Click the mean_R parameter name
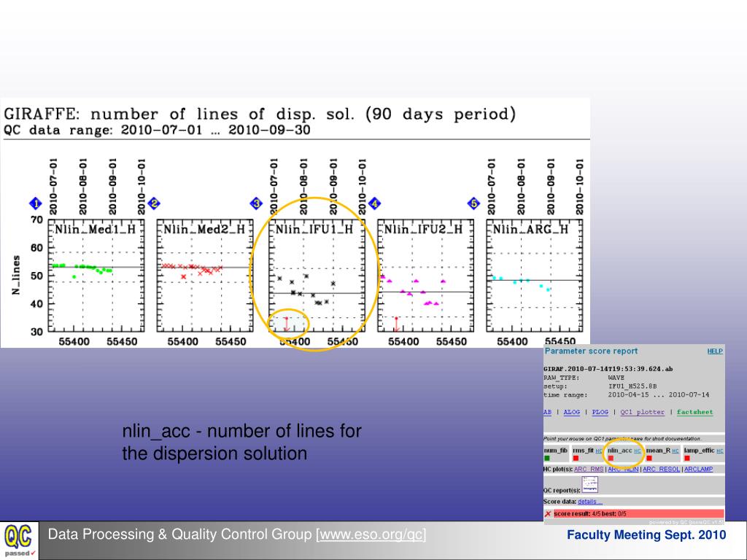This screenshot has height=560, width=747. coord(659,451)
